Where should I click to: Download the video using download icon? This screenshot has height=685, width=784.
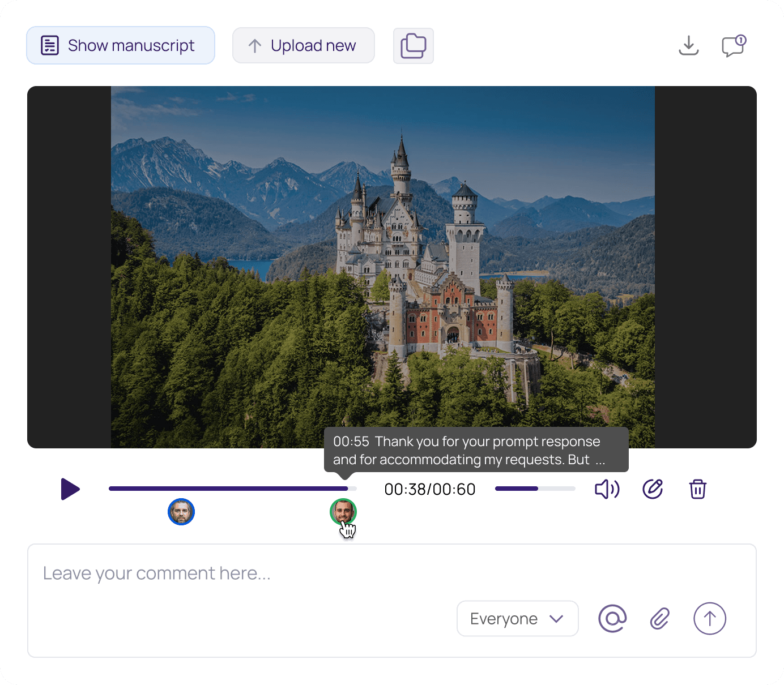(689, 46)
